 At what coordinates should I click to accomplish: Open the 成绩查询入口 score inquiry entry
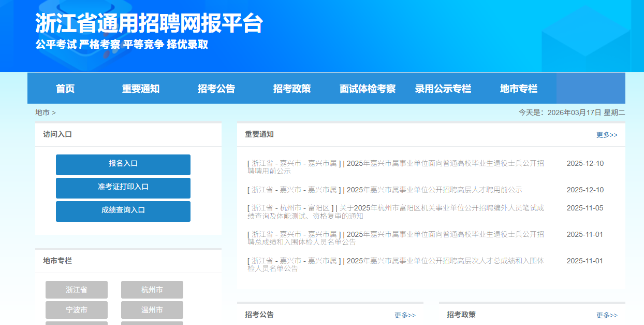pos(123,211)
